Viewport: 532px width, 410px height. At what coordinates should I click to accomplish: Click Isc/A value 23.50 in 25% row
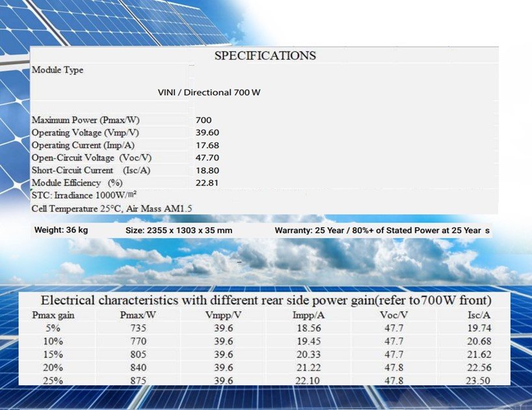click(478, 381)
